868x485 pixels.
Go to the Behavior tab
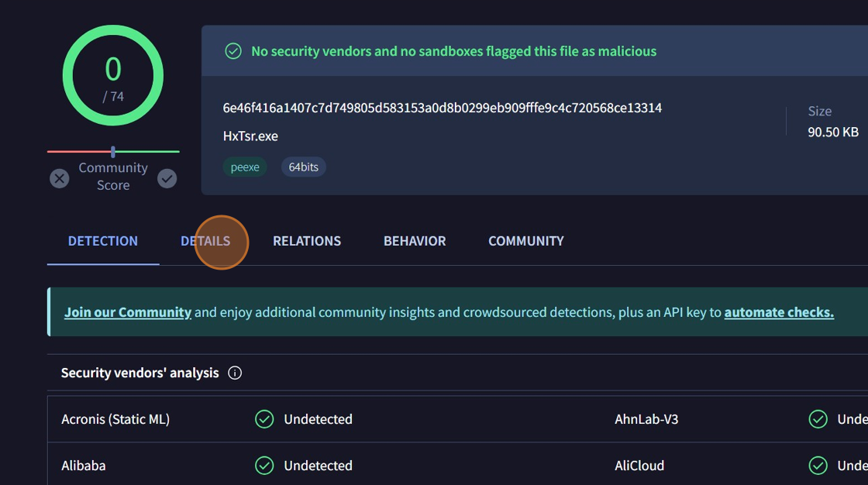point(415,241)
